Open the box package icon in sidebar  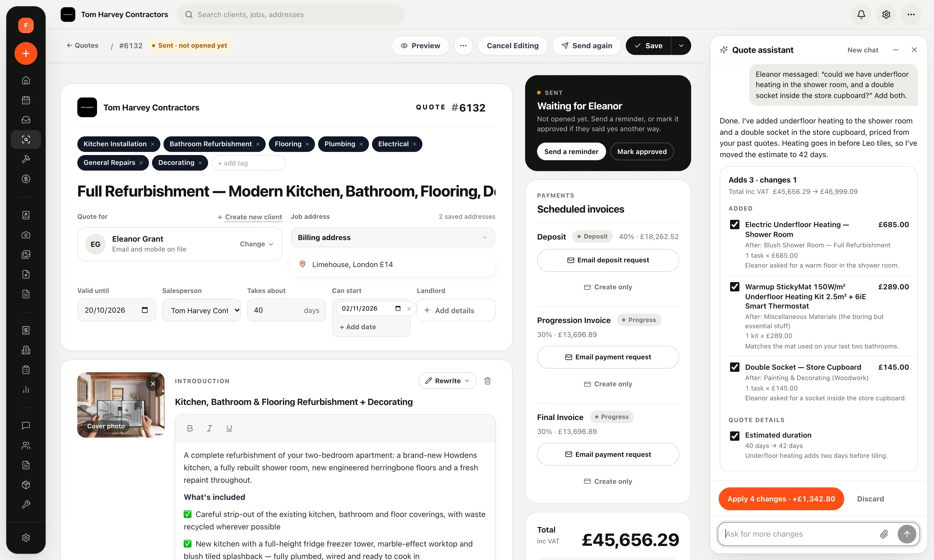[26, 485]
